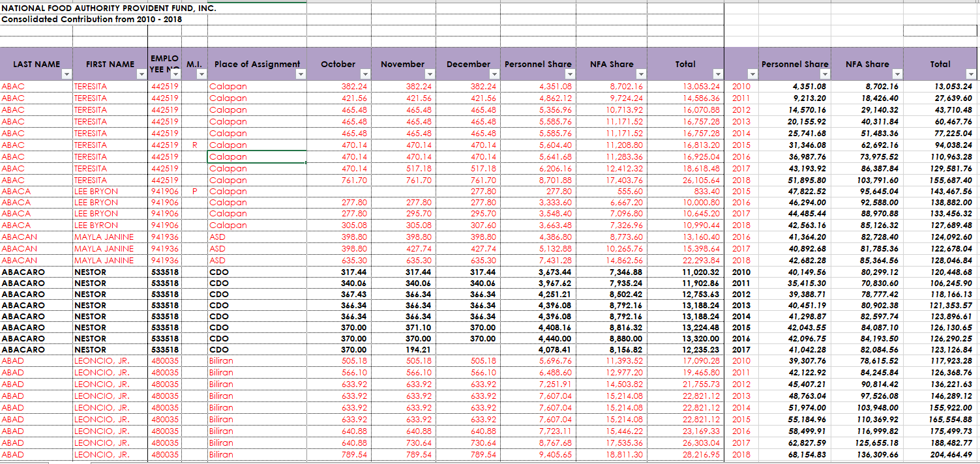Select the Personnel Share value 7,431.28
The width and height of the screenshot is (980, 464).
click(555, 261)
